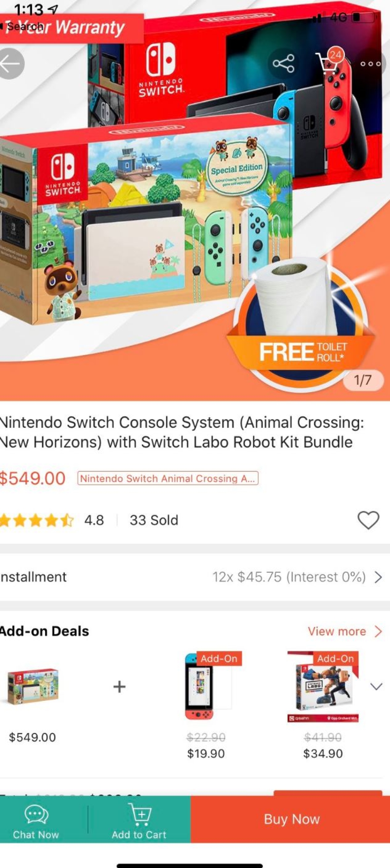Select the Nintendo Switch Animal Crossing variation tag
Image resolution: width=390 pixels, height=868 pixels.
tap(168, 478)
